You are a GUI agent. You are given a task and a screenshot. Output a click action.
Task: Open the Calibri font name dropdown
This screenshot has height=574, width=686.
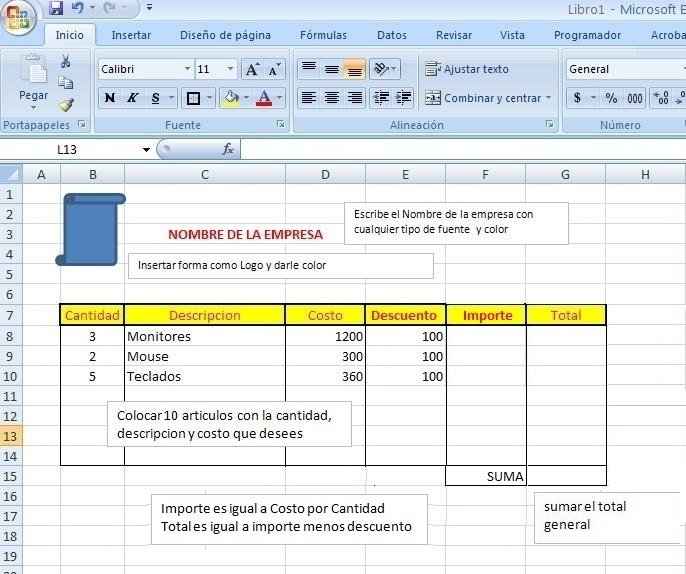tap(187, 69)
